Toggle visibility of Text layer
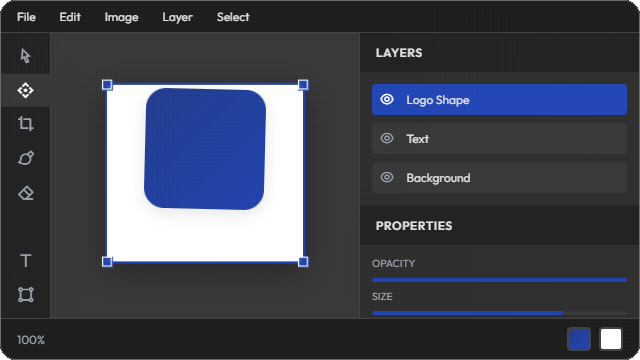640x360 pixels. coord(387,138)
